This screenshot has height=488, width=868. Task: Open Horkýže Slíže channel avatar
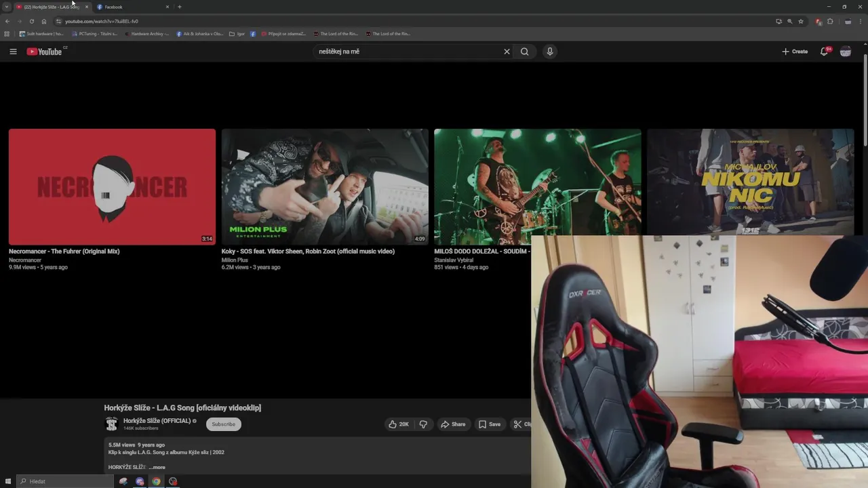(x=111, y=424)
